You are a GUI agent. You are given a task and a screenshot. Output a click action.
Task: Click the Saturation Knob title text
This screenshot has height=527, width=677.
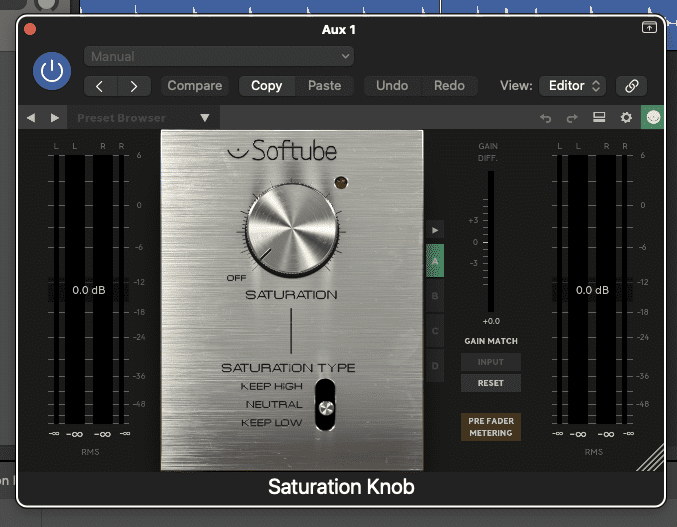[341, 487]
